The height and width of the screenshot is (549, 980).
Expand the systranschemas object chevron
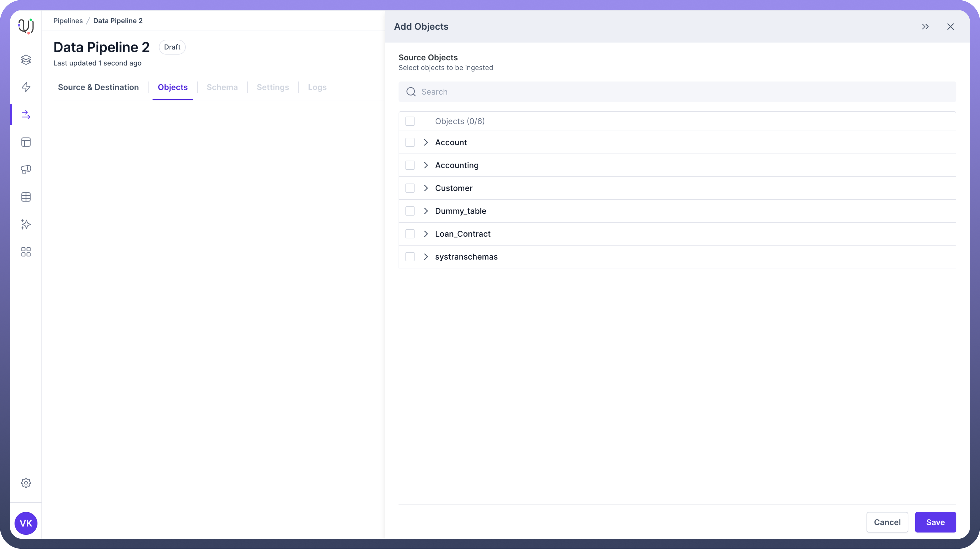pos(426,257)
